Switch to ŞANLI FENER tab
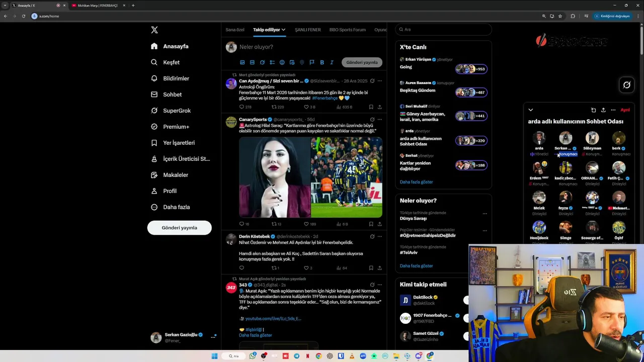Screen dimensions: 644x362 [307, 30]
